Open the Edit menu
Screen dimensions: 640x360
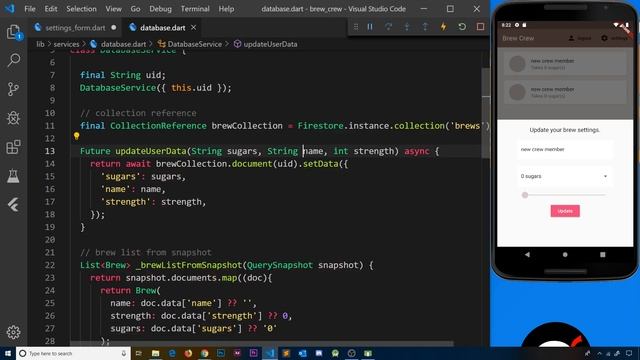(x=51, y=9)
